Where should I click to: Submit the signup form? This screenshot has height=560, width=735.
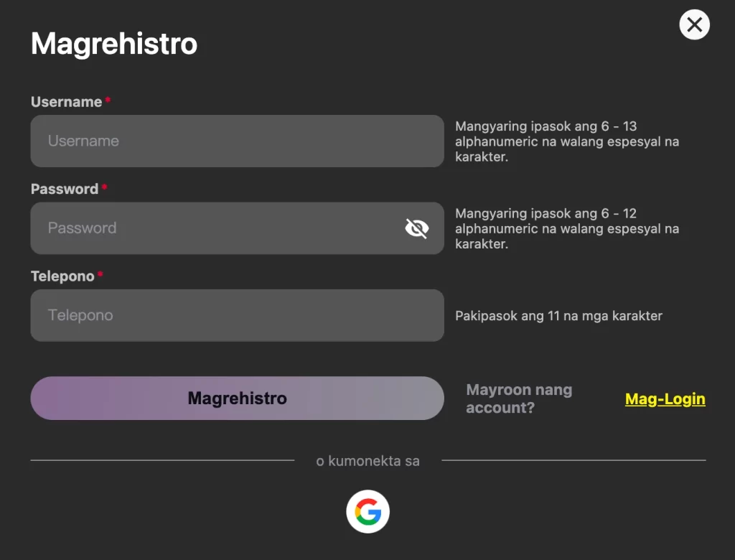237,398
